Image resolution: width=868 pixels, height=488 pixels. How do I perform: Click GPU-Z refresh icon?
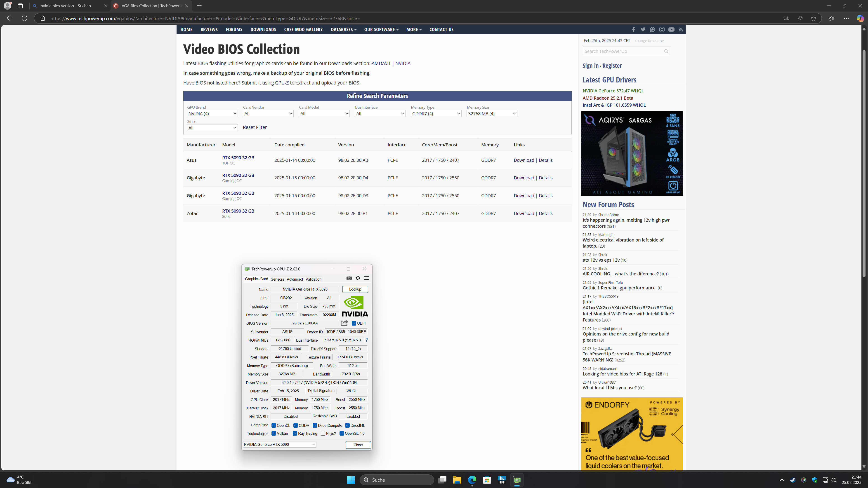[x=358, y=278]
